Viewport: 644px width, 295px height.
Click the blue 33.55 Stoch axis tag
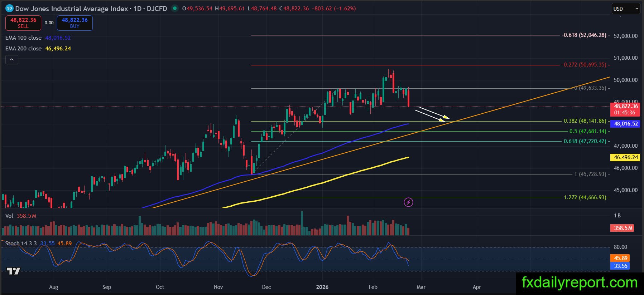pos(620,266)
